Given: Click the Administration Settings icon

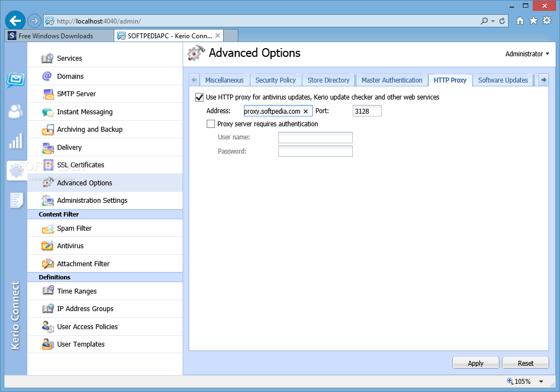Looking at the screenshot, I should [48, 201].
